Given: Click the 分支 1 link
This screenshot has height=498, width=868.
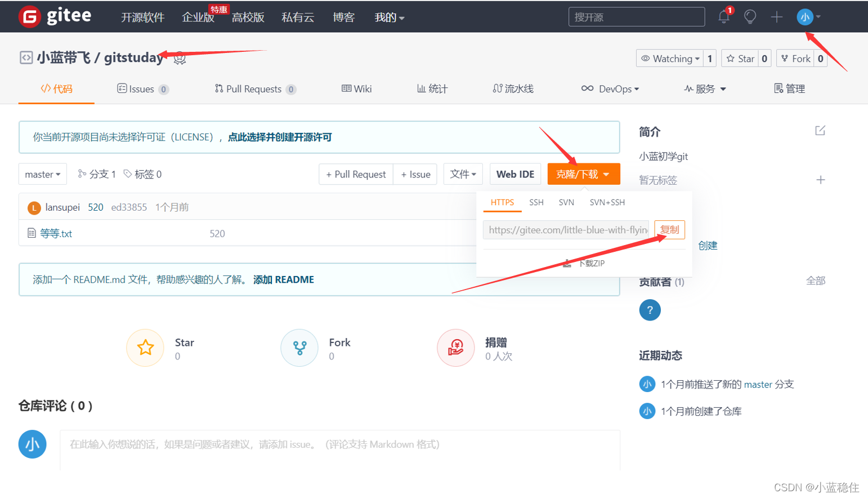Looking at the screenshot, I should click(97, 174).
